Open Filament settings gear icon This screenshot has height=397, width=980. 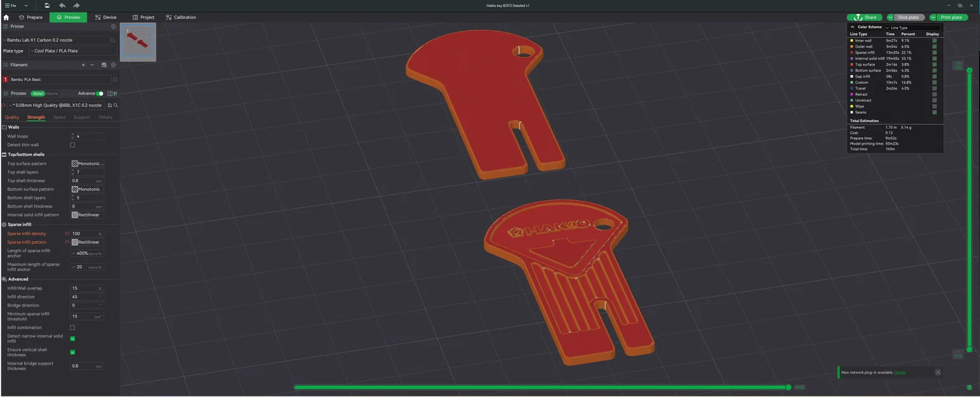coord(114,65)
